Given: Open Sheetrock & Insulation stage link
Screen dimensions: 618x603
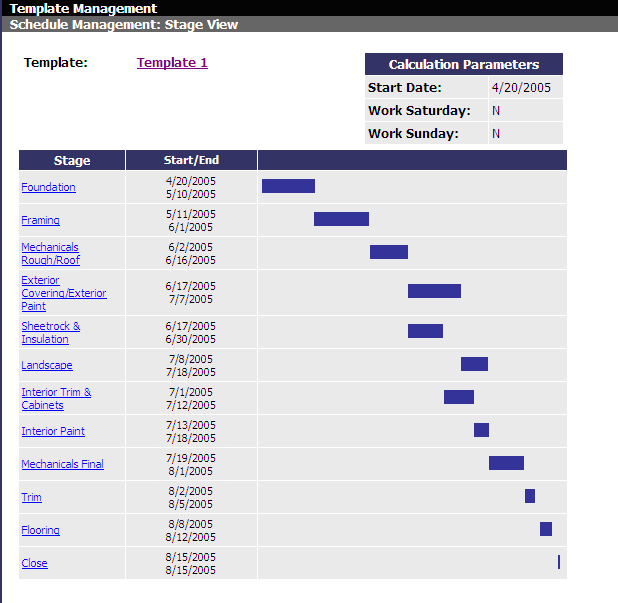Looking at the screenshot, I should (x=51, y=333).
